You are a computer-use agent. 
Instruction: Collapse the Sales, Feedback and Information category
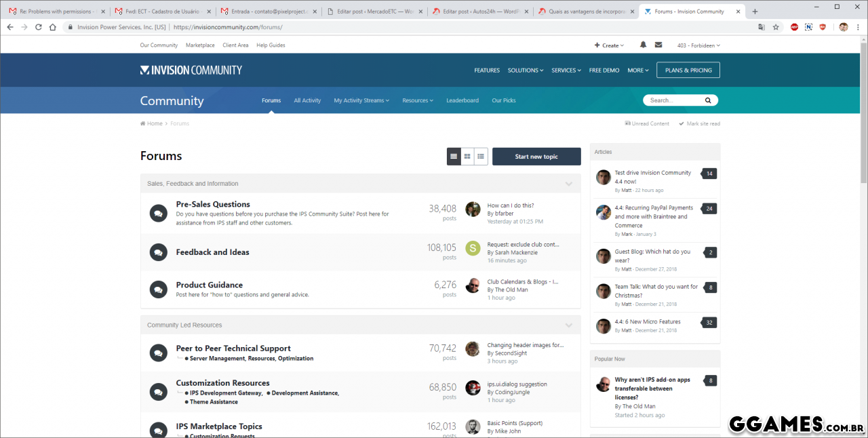pyautogui.click(x=568, y=184)
